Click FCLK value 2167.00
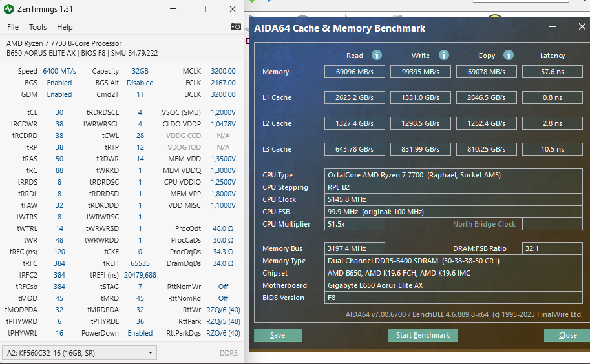Viewport: 590px width, 364px height. [x=223, y=83]
